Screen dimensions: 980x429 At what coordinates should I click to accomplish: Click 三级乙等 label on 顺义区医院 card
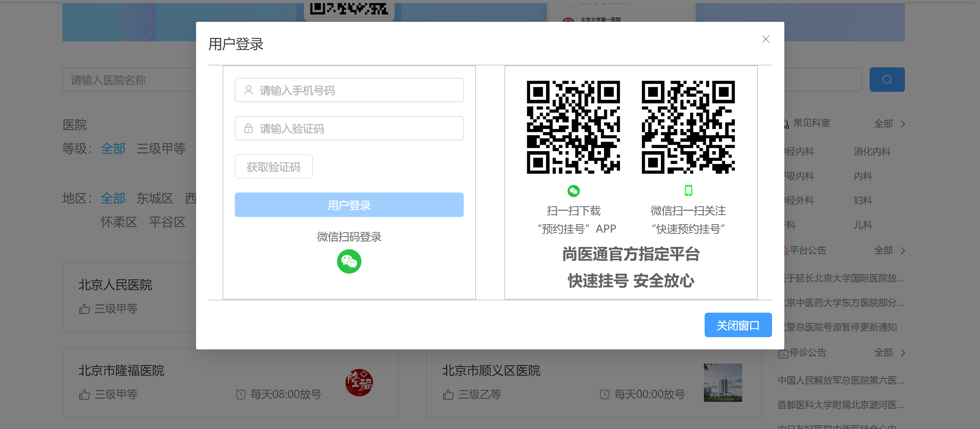tap(480, 394)
